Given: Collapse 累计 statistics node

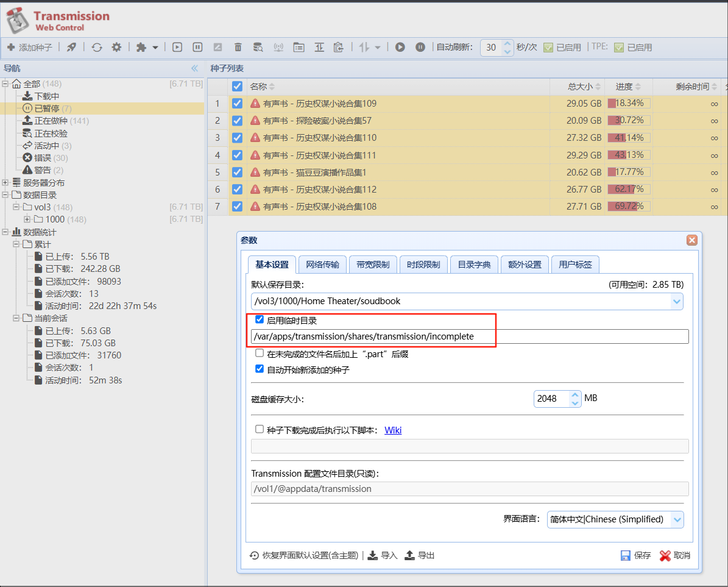Looking at the screenshot, I should 16,244.
